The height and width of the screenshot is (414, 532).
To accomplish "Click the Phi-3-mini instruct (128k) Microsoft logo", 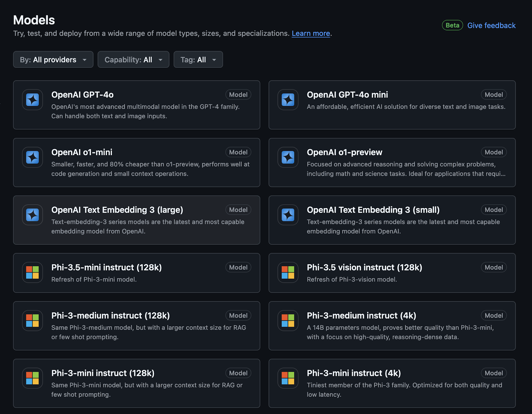I will [x=33, y=378].
